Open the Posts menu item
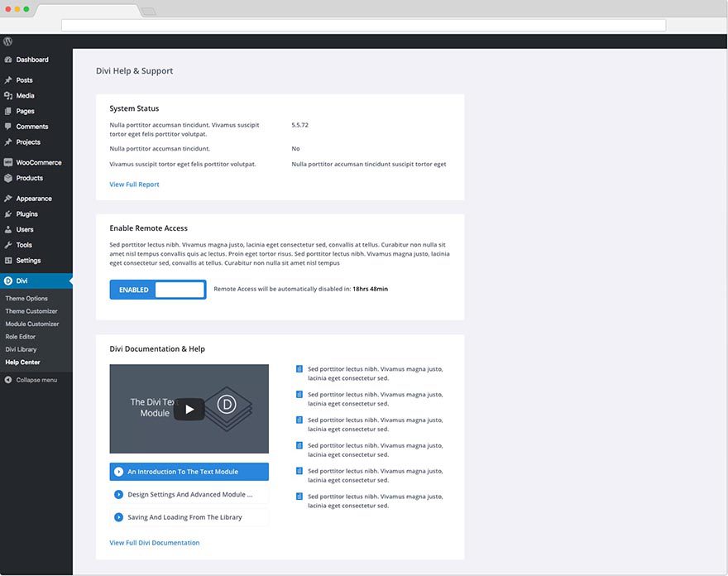The width and height of the screenshot is (728, 576). click(24, 80)
